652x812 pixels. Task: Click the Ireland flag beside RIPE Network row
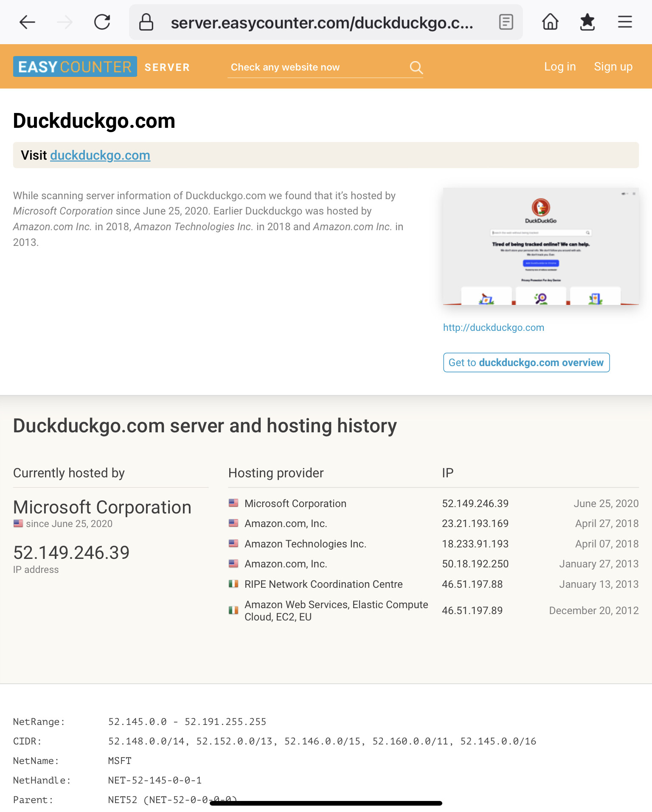coord(233,584)
